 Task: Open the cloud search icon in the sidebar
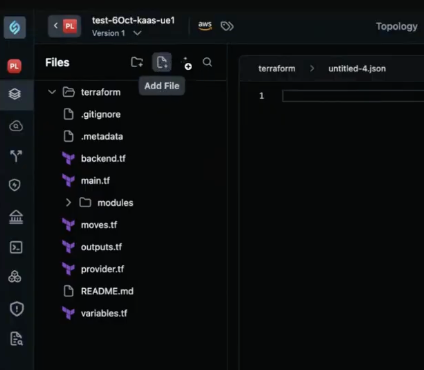pyautogui.click(x=16, y=126)
